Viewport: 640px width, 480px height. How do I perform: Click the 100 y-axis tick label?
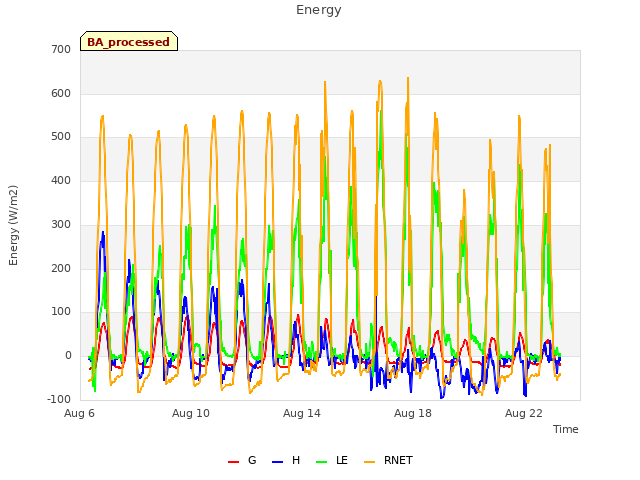[x=61, y=312]
